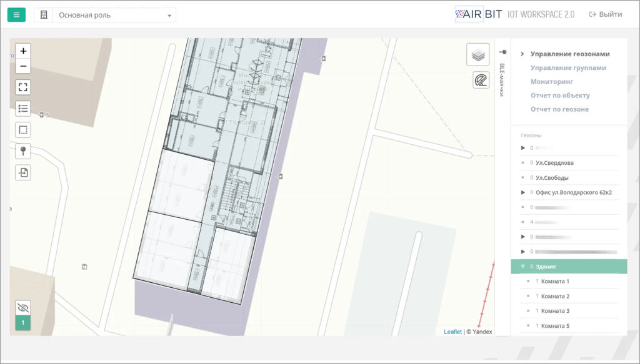Open the list icon on map toolbar

(x=23, y=109)
